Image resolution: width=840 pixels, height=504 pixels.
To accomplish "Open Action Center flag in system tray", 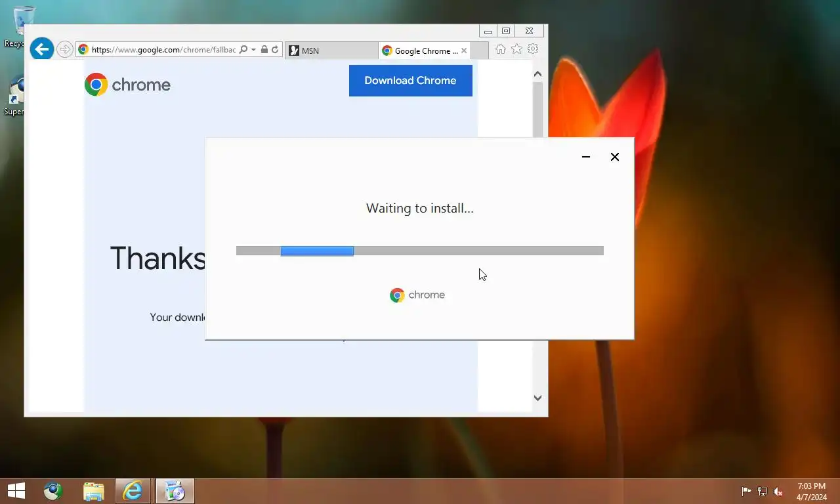I will click(x=746, y=492).
